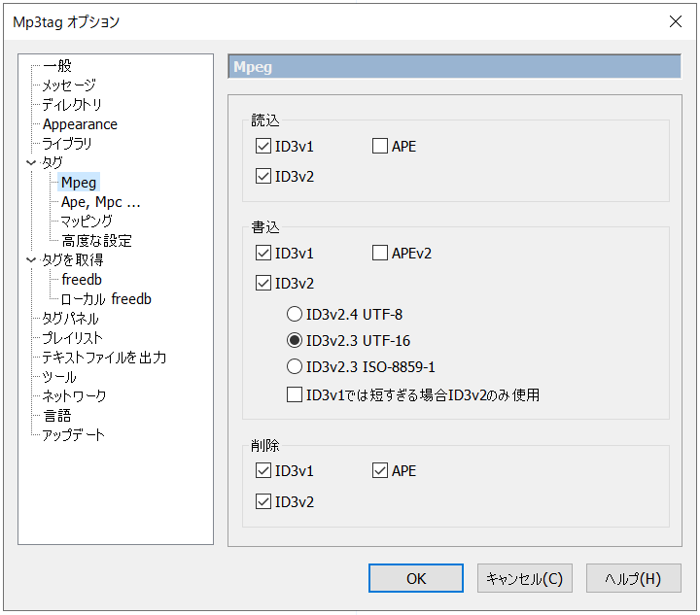Disable ID3v1 reading in 読込 section
700x615 pixels.
pos(262,146)
